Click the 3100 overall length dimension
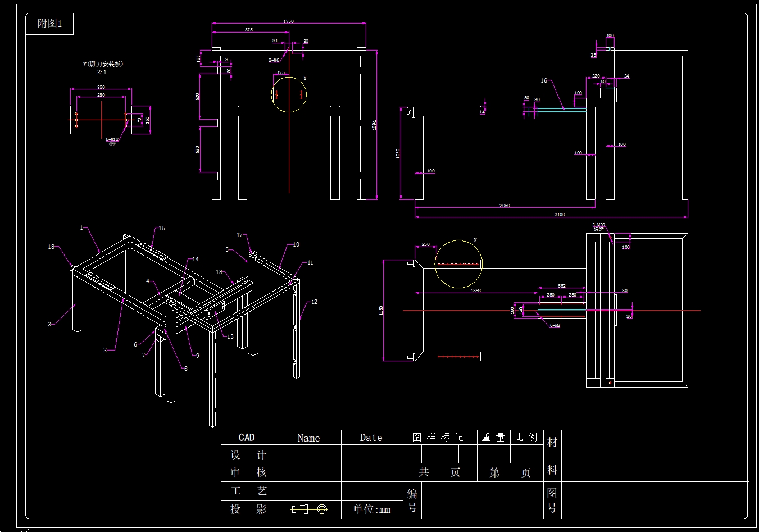The width and height of the screenshot is (759, 532). click(x=560, y=215)
